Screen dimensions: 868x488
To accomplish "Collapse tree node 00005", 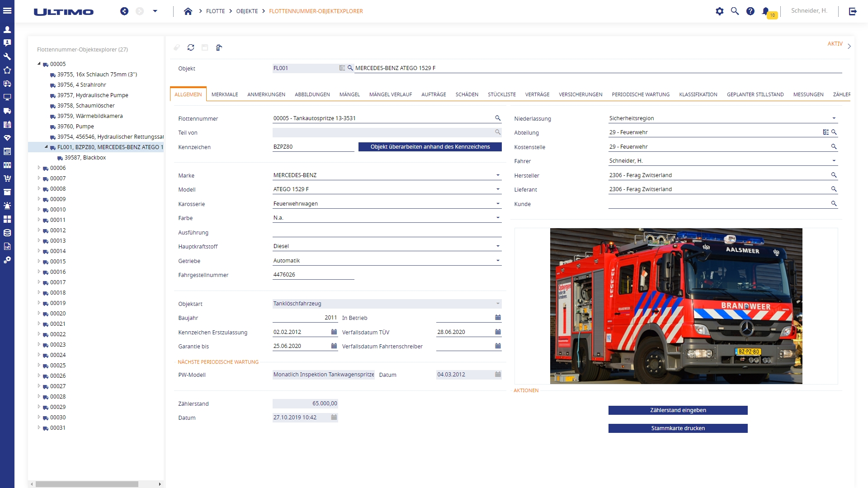I will tap(39, 64).
